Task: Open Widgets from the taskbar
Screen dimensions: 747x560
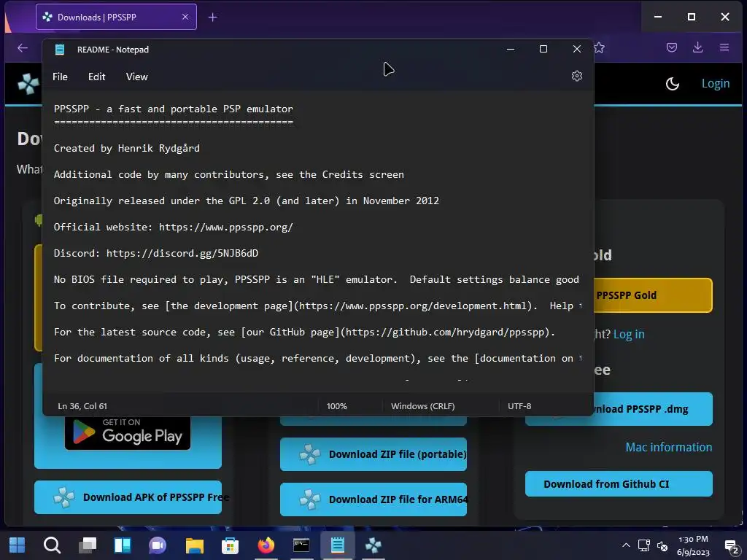Action: (x=123, y=545)
